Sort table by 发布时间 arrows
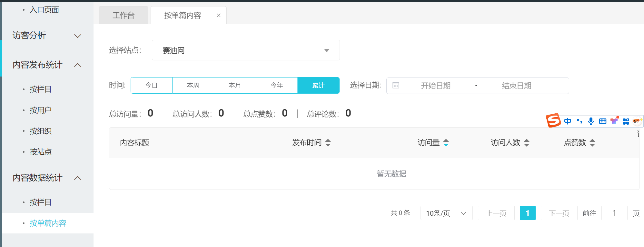Image resolution: width=644 pixels, height=247 pixels. click(328, 143)
